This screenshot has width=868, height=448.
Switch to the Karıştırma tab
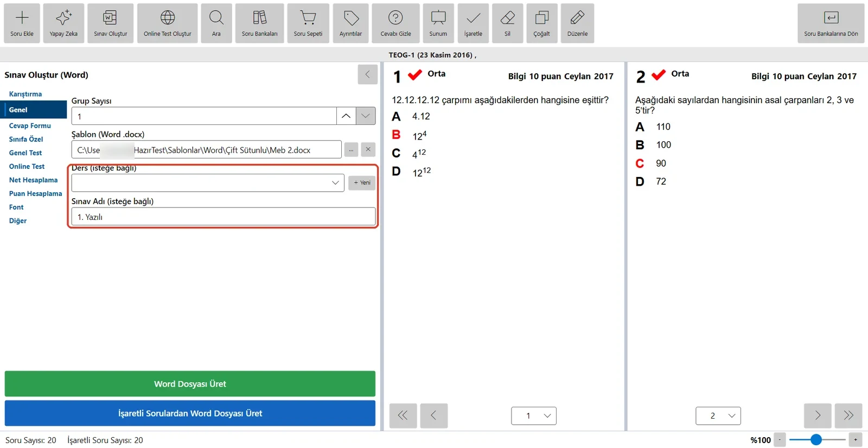click(25, 94)
